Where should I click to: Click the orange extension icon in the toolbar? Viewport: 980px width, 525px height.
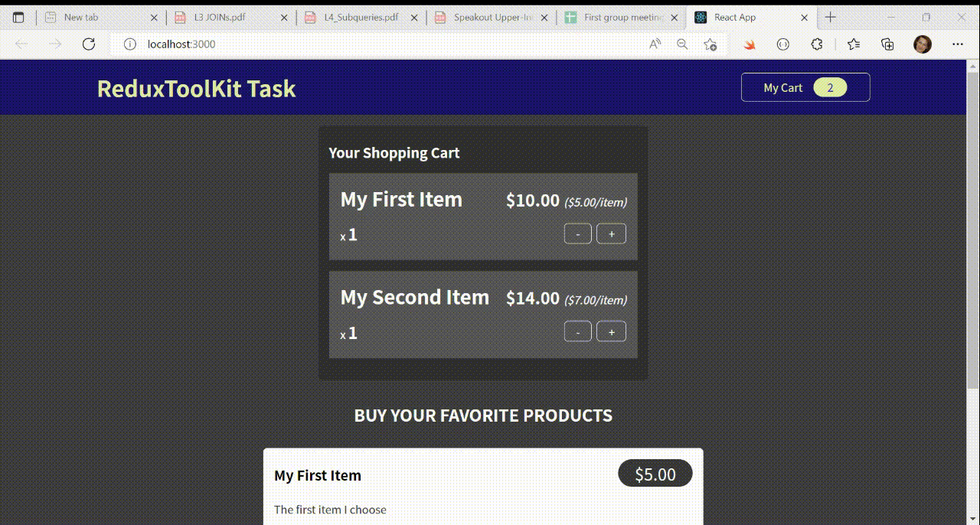click(x=749, y=44)
